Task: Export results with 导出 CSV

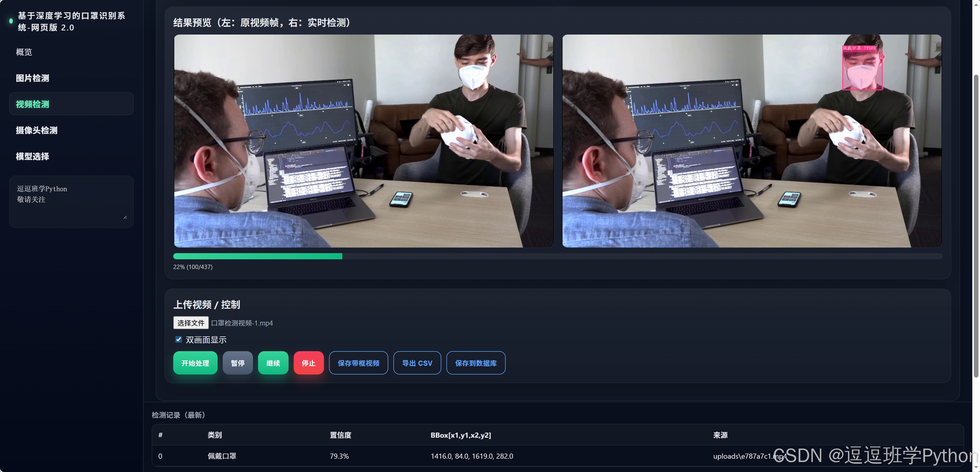Action: click(x=417, y=363)
